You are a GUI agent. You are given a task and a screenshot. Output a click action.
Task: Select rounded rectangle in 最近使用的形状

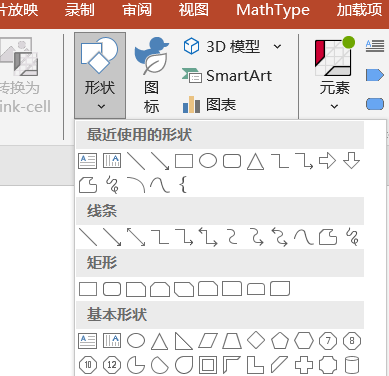point(232,161)
